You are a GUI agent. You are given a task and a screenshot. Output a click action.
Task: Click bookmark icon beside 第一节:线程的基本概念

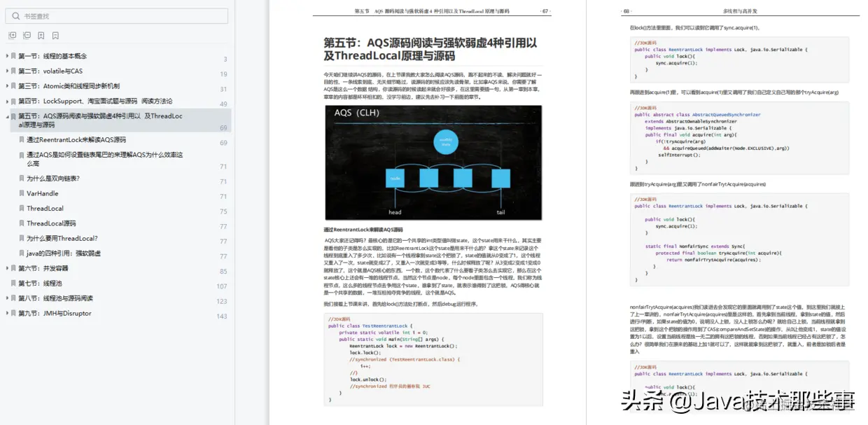pos(13,56)
